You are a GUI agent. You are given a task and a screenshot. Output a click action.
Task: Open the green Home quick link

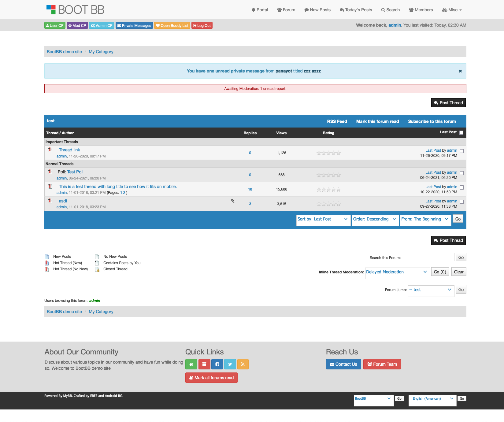(191, 364)
